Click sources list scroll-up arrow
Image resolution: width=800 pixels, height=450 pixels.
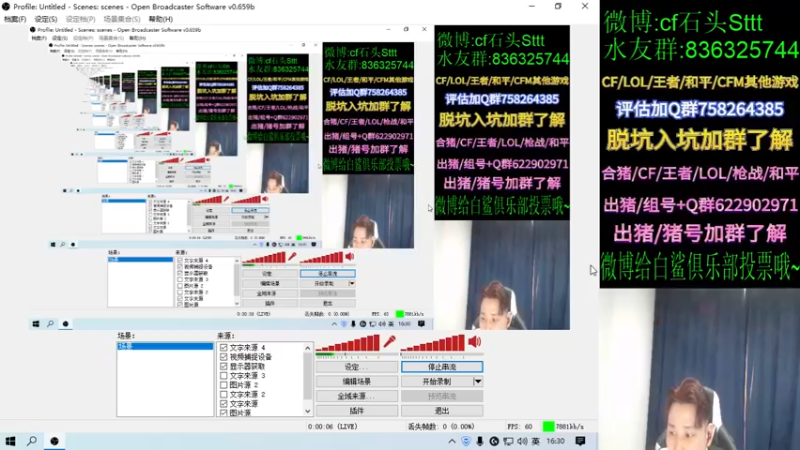coord(308,348)
